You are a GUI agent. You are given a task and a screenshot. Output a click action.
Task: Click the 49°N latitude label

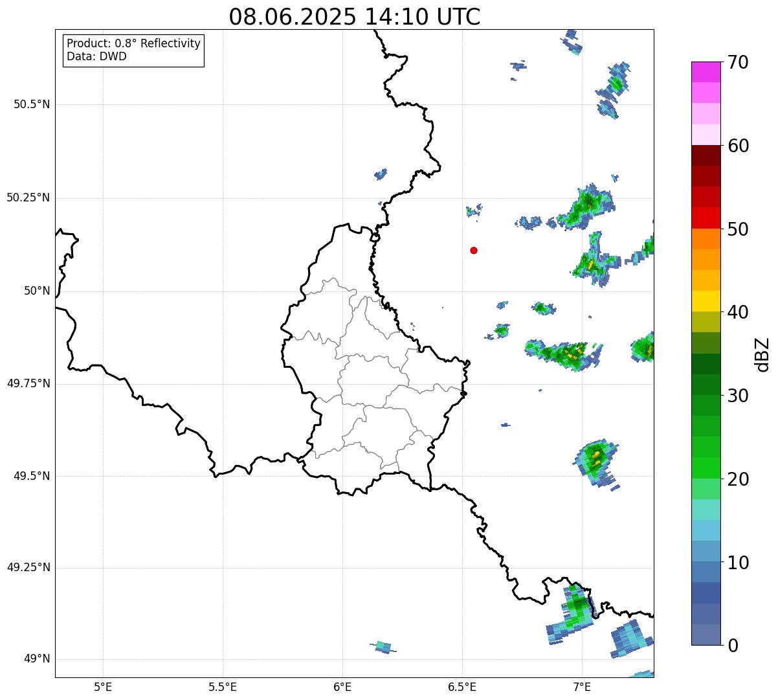pos(38,659)
